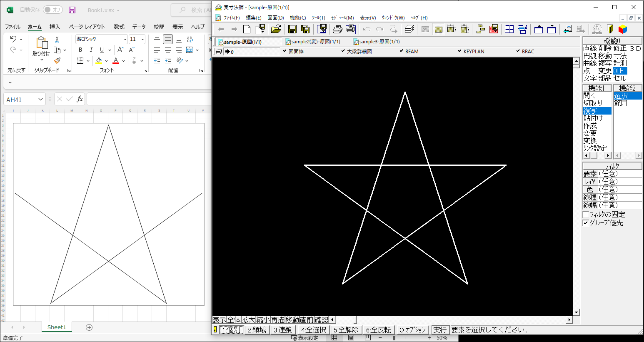Open the 表示(V) menu in the CAD window

point(368,17)
